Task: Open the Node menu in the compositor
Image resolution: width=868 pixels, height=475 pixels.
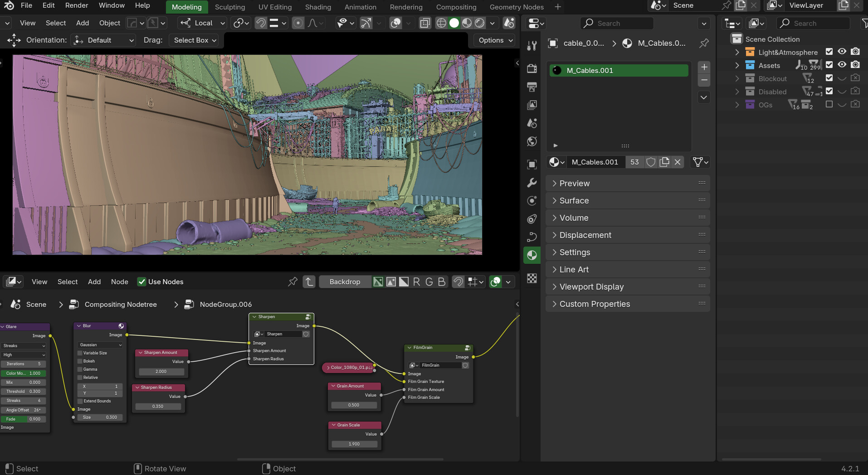Action: [x=119, y=281]
